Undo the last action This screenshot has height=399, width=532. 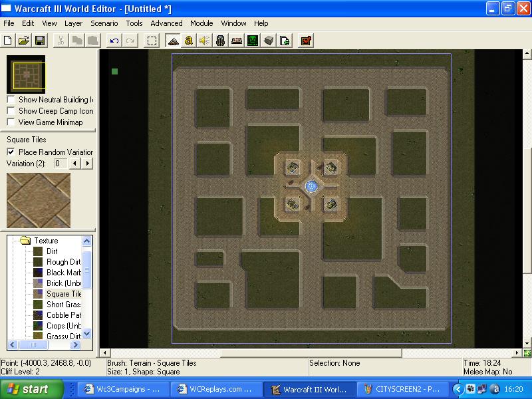tap(114, 41)
